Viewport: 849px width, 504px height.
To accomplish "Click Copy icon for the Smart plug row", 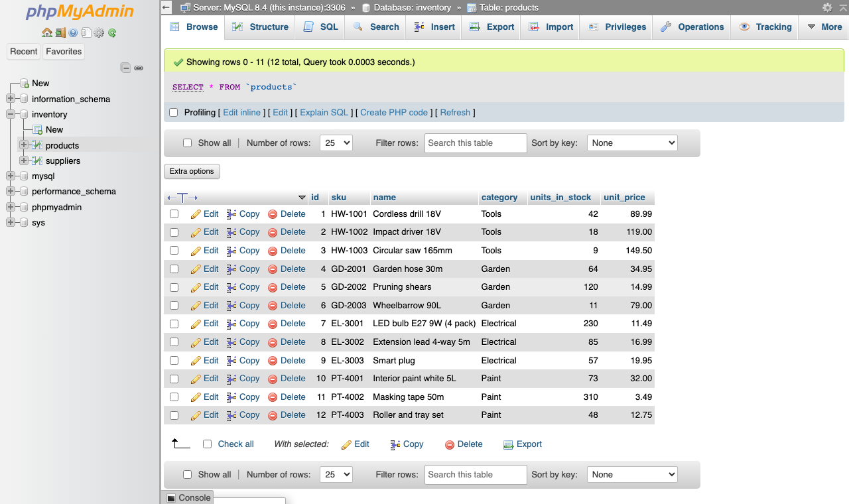I will pos(231,361).
